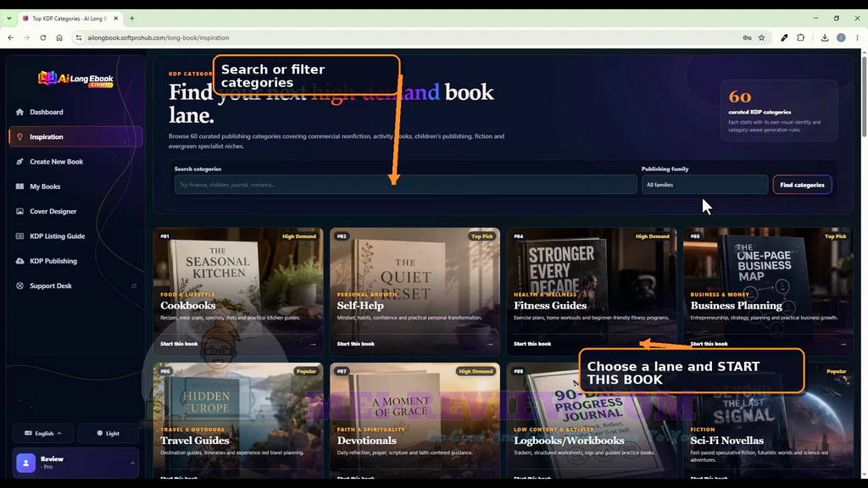The image size is (868, 488).
Task: Open the tab search dropdown arrow
Action: pyautogui.click(x=8, y=19)
